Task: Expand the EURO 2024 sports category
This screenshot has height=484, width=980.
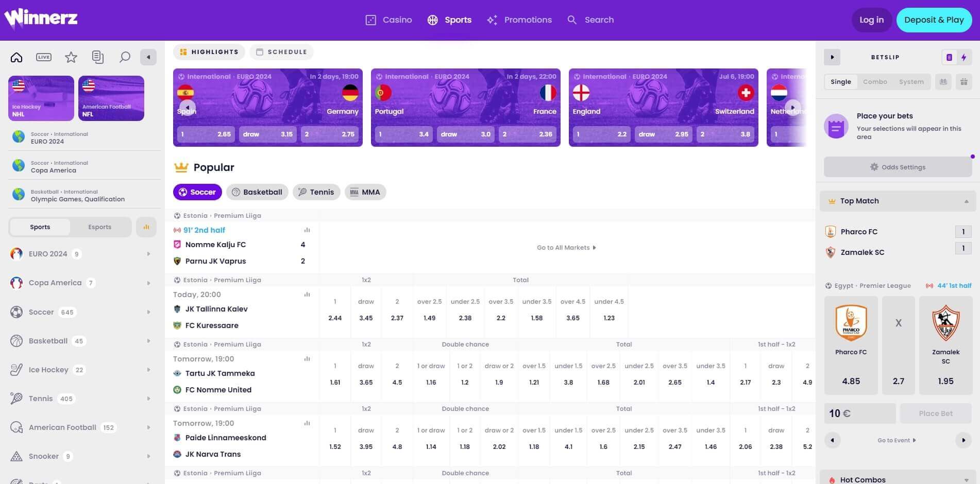Action: coord(148,254)
